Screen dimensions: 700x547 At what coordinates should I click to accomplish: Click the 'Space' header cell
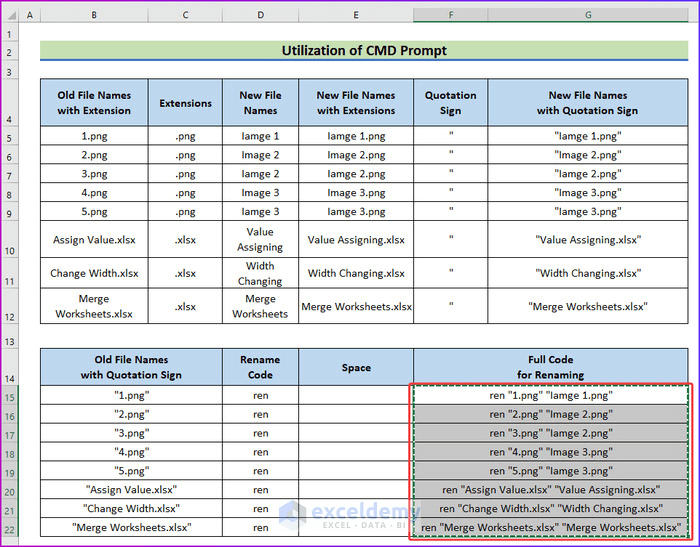(356, 367)
